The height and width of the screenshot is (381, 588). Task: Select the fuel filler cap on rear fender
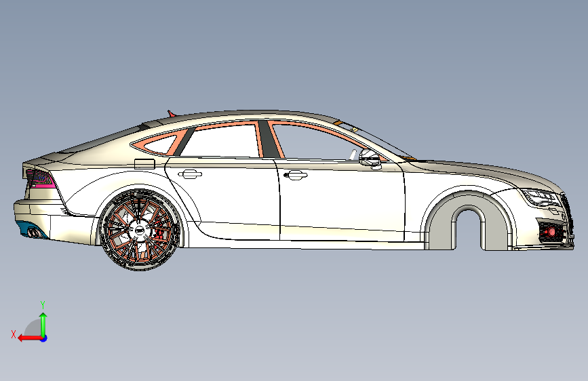pos(144,164)
